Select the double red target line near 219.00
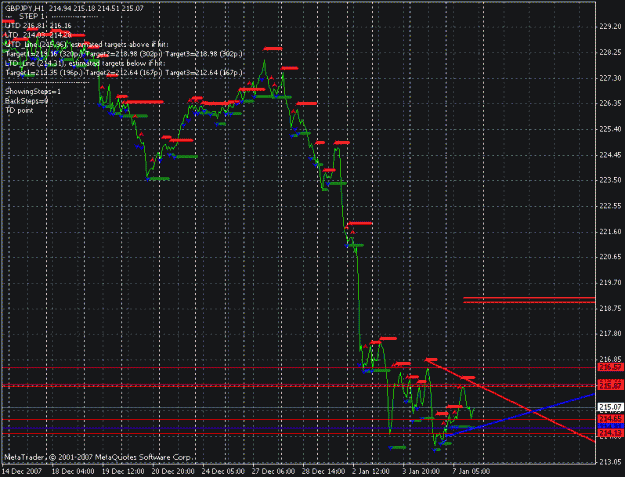Viewport: 625px width, 477px height. point(529,300)
